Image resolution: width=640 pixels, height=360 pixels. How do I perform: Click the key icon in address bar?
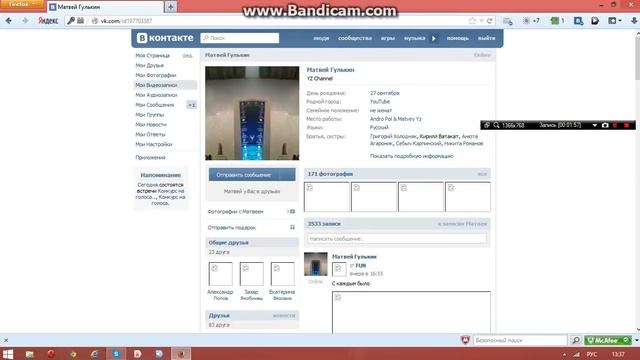[x=71, y=20]
